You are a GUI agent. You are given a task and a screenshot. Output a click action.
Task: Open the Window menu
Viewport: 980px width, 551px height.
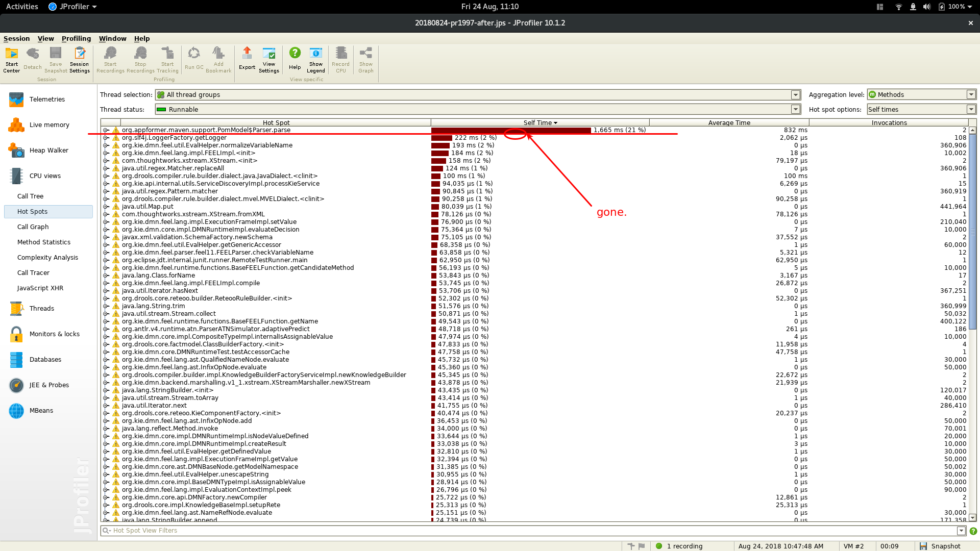tap(112, 39)
